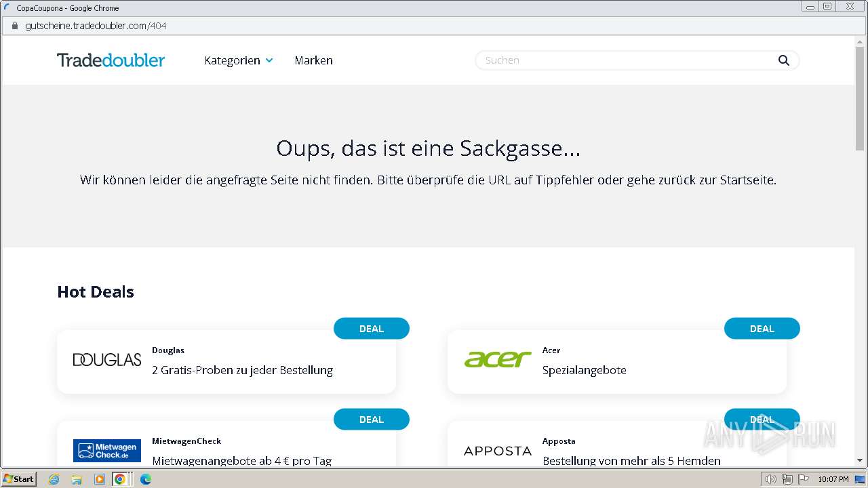Screen dimensions: 868x488
Task: Click the Chrome taskbar icon
Action: [120, 479]
